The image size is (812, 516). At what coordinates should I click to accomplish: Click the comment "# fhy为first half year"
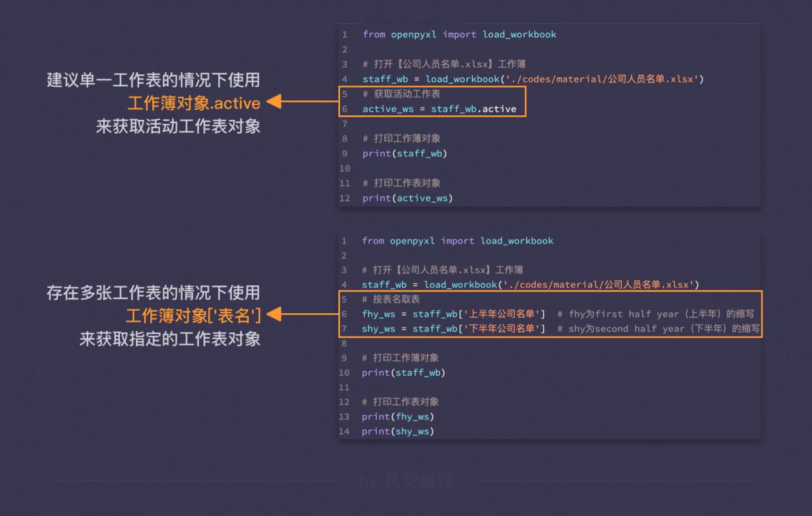tap(655, 314)
